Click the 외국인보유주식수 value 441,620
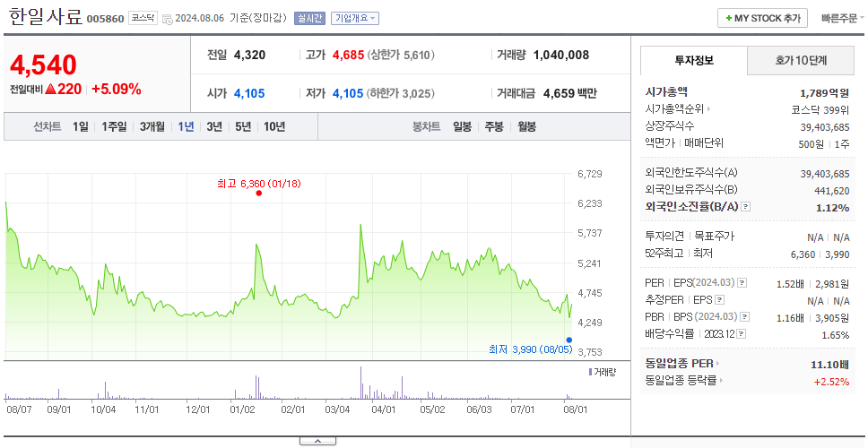868x448 pixels. 830,191
